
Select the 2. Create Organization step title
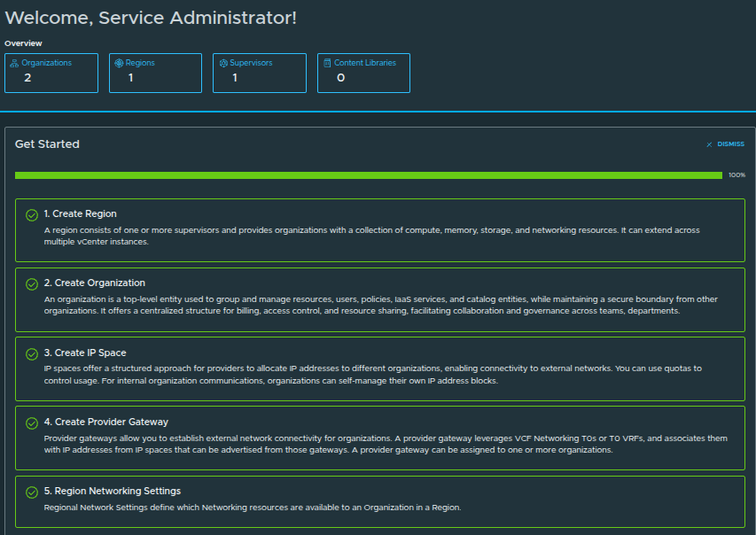coord(95,283)
